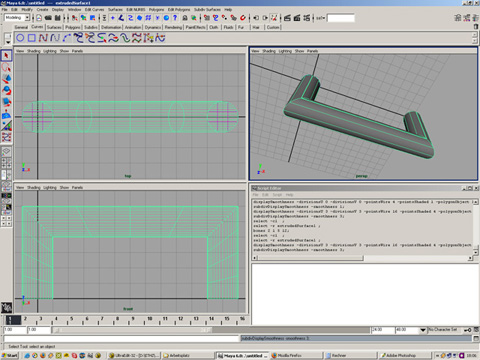Activate the Move tool in toolbox
This screenshot has width=480, height=360.
click(6, 79)
